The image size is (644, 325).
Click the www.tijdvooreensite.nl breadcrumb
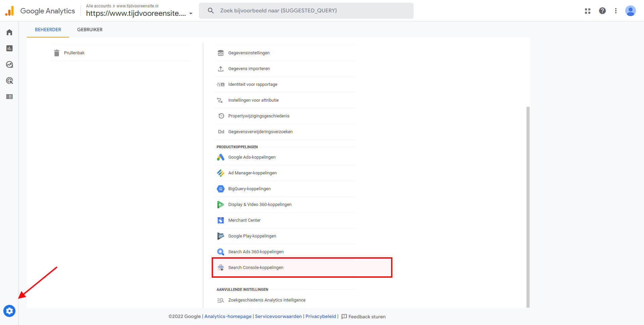(x=138, y=6)
